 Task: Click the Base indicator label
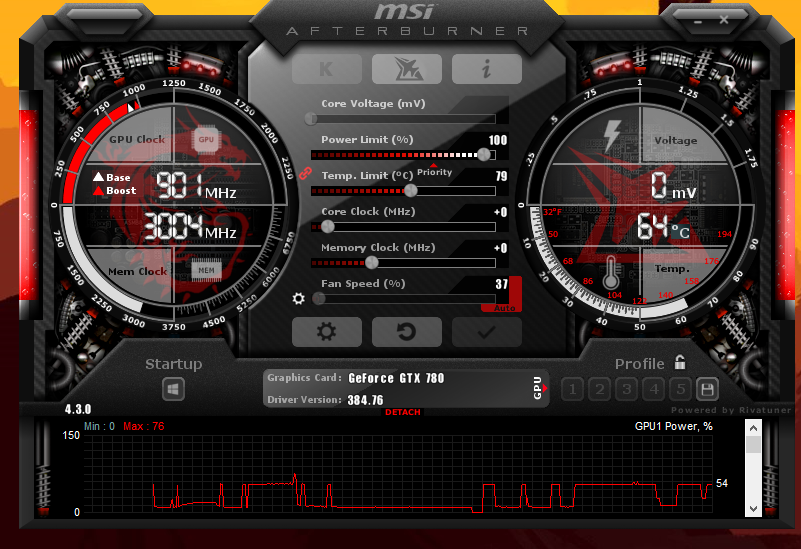tap(112, 177)
